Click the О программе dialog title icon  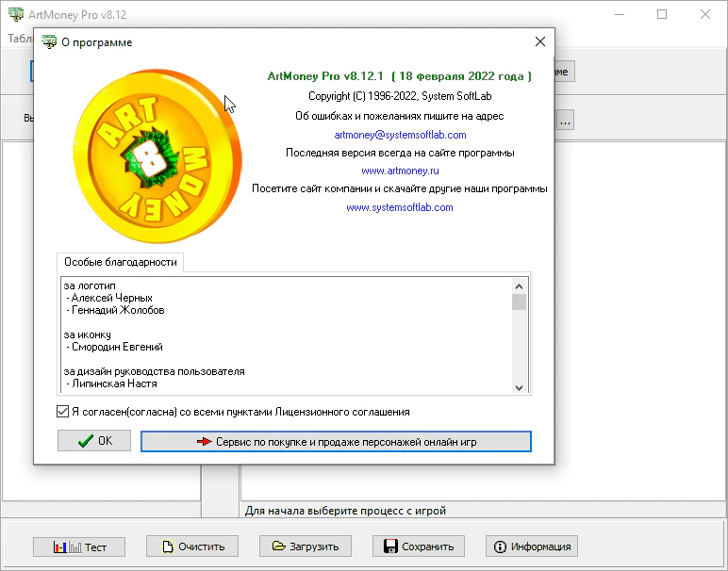49,42
